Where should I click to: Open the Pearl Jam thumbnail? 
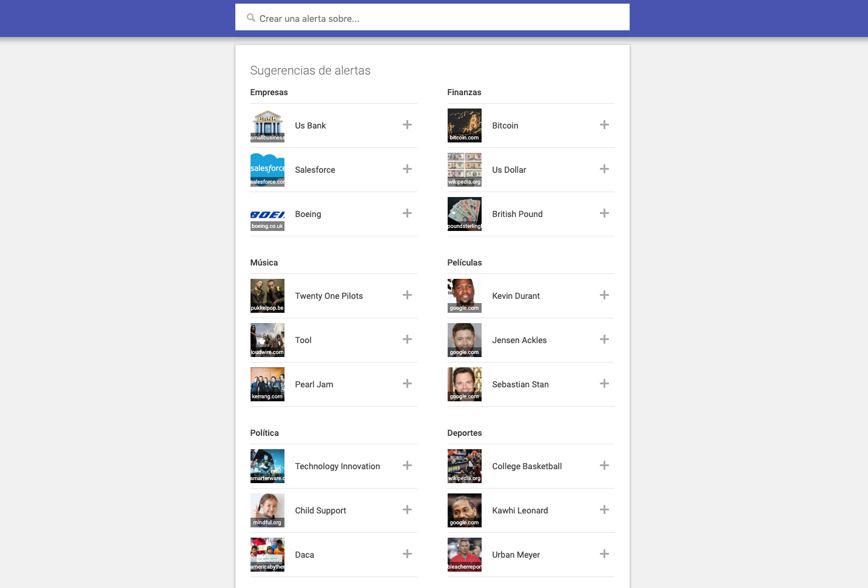pyautogui.click(x=267, y=384)
